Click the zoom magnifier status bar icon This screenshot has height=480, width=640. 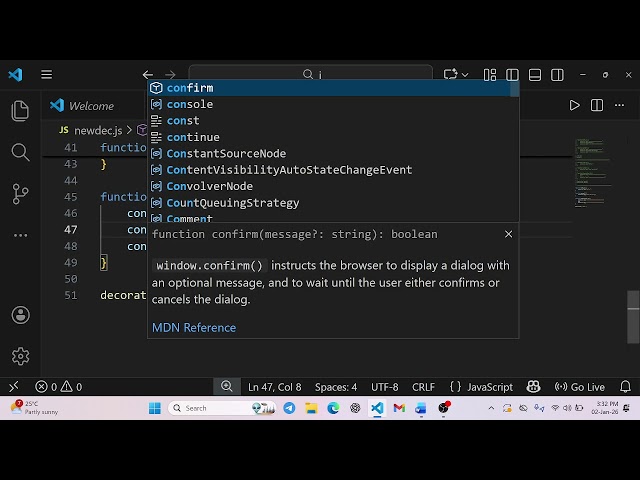pyautogui.click(x=227, y=386)
